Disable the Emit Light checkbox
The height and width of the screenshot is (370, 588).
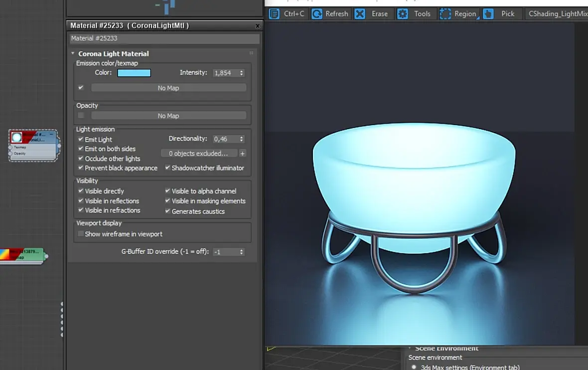[81, 140]
